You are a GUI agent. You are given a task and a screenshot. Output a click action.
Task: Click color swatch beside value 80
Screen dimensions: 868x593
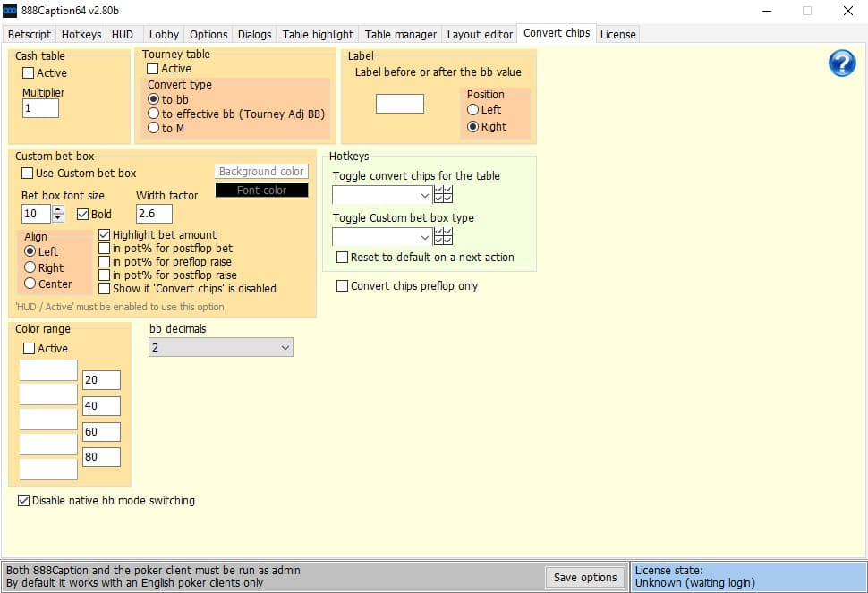click(x=48, y=445)
